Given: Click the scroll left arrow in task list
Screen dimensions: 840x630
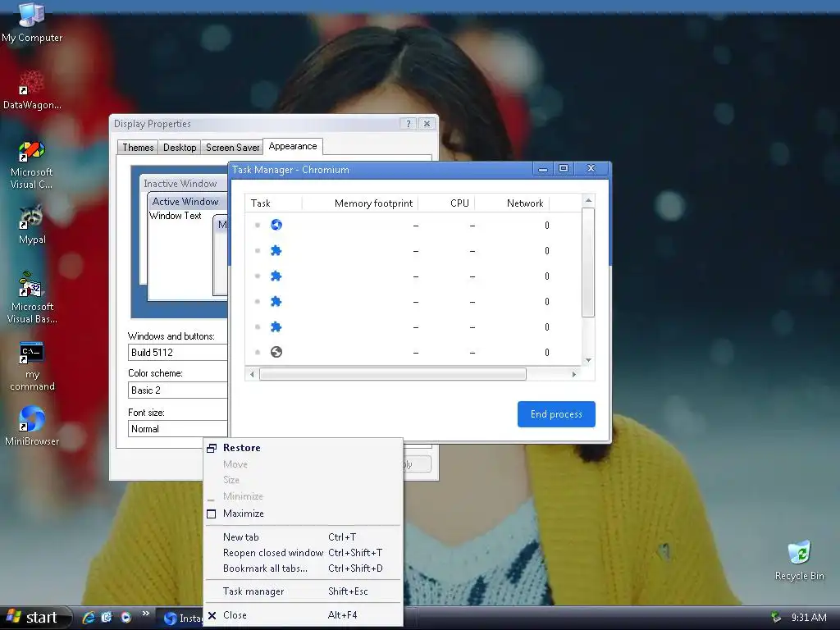Looking at the screenshot, I should pyautogui.click(x=252, y=374).
